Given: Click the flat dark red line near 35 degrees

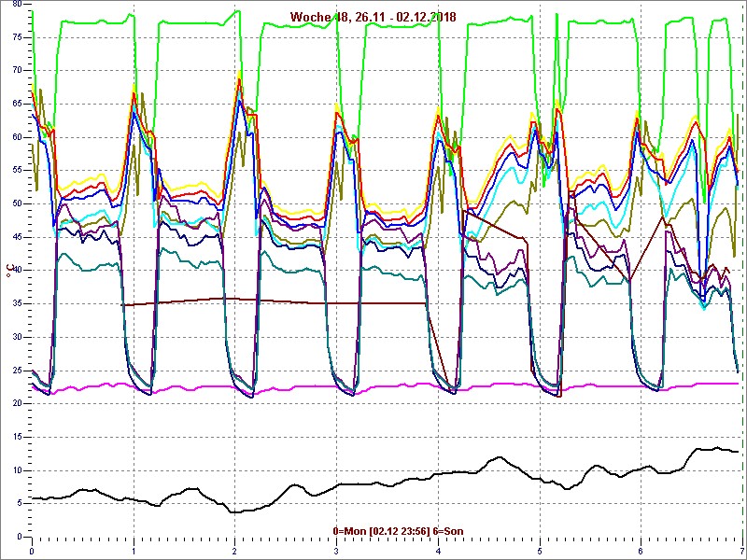Looking at the screenshot, I should click(280, 301).
